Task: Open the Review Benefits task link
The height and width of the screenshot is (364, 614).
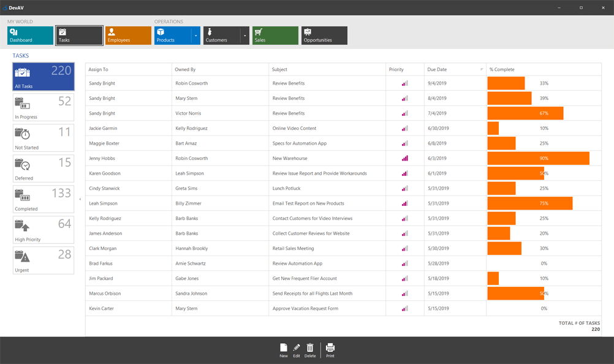Action: (289, 83)
